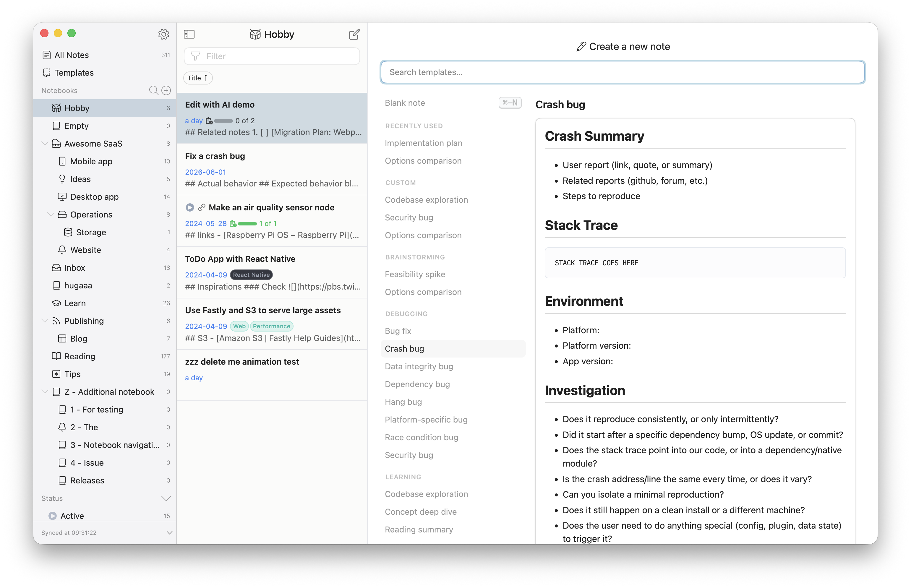Click the add notebook plus icon

[x=166, y=90]
